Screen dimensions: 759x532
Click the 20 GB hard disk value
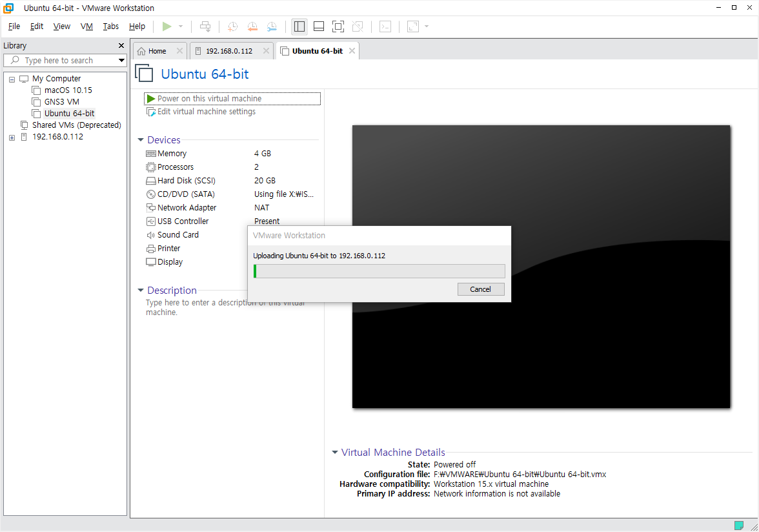tap(265, 181)
